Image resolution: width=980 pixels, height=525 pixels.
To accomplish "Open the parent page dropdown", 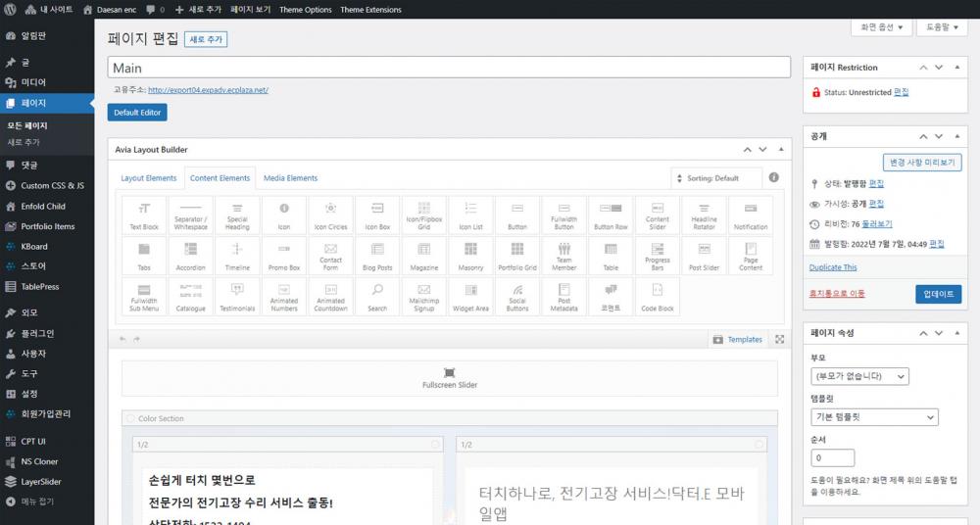I will pos(859,376).
